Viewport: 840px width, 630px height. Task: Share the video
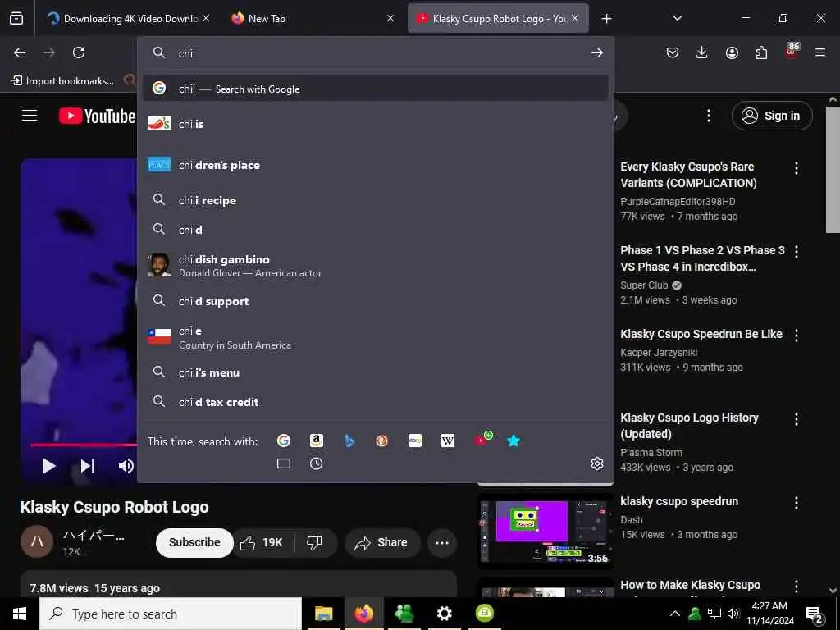click(381, 543)
